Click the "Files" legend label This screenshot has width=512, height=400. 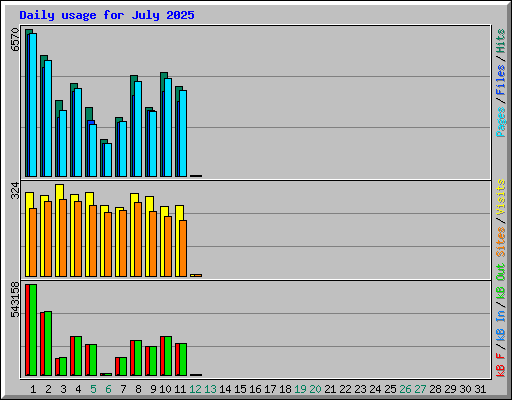[x=501, y=79]
